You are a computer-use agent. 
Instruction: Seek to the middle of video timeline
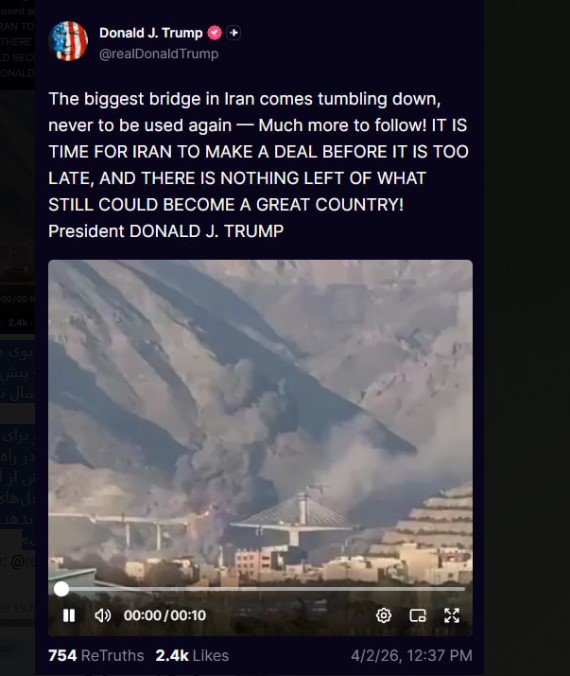(x=263, y=589)
